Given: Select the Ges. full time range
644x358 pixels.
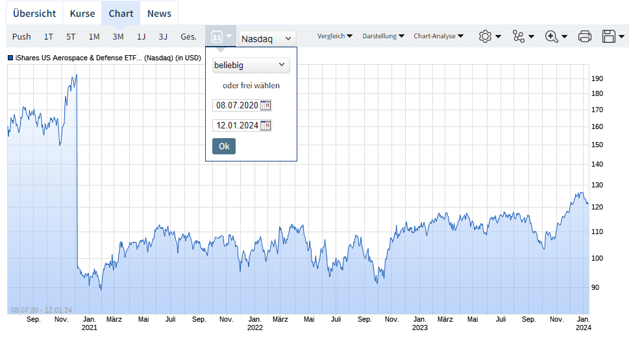Looking at the screenshot, I should click(188, 37).
